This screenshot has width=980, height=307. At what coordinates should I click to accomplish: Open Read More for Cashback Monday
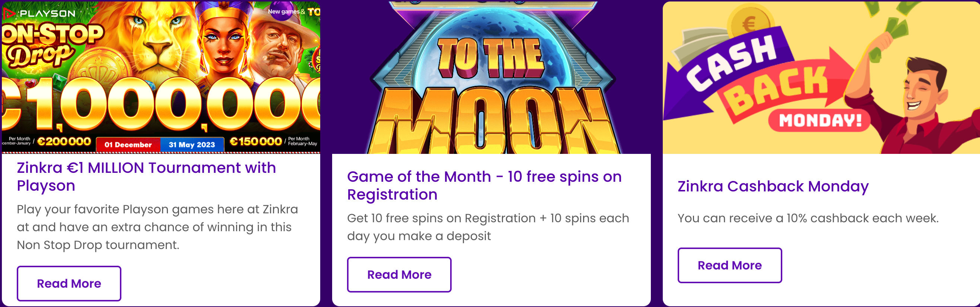click(730, 265)
